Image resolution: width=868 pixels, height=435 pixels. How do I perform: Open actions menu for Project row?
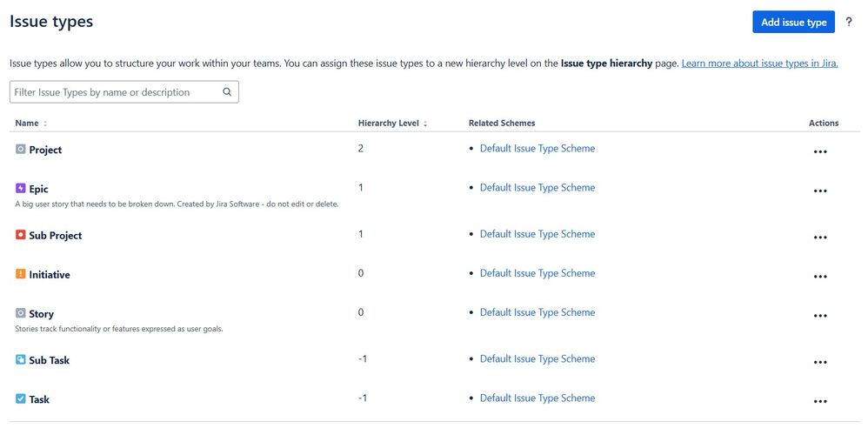(x=820, y=151)
